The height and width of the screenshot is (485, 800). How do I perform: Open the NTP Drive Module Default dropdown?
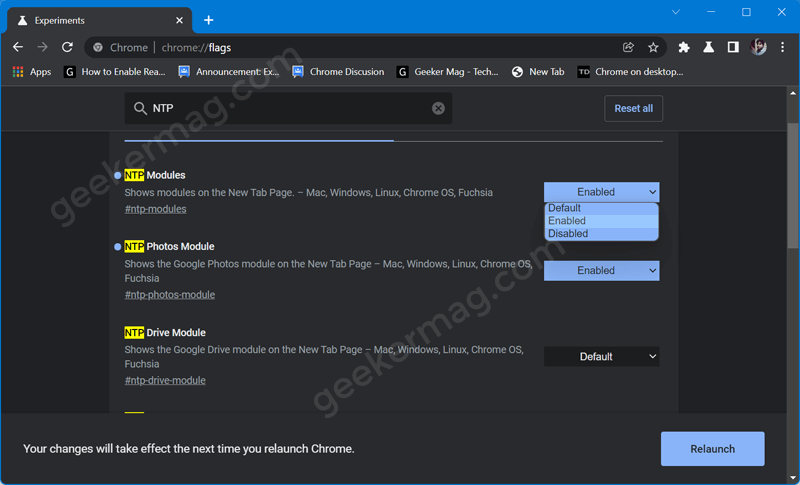(x=602, y=356)
